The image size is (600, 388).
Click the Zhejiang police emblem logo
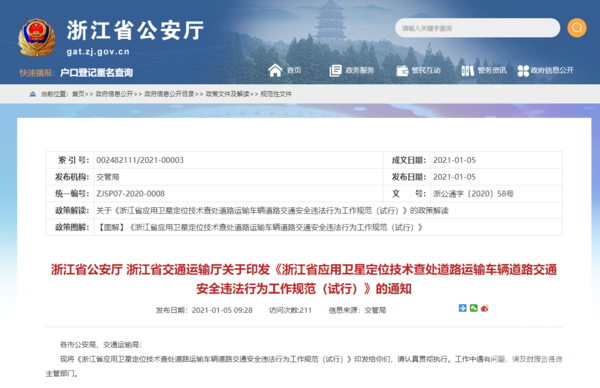coord(36,38)
